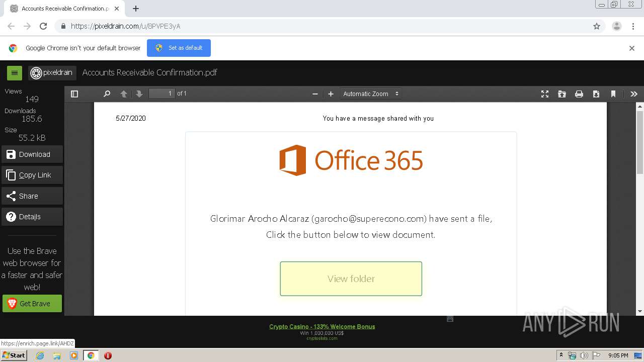Open the Share options

[32, 196]
